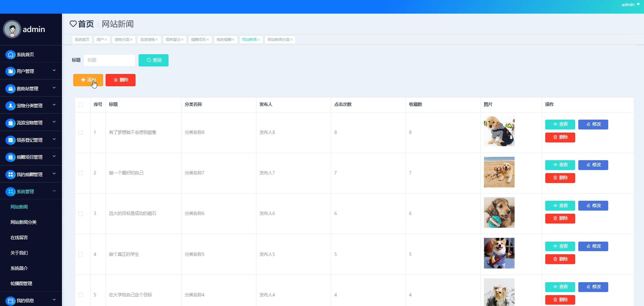Click 查看 for the 发布人5 row

560,246
